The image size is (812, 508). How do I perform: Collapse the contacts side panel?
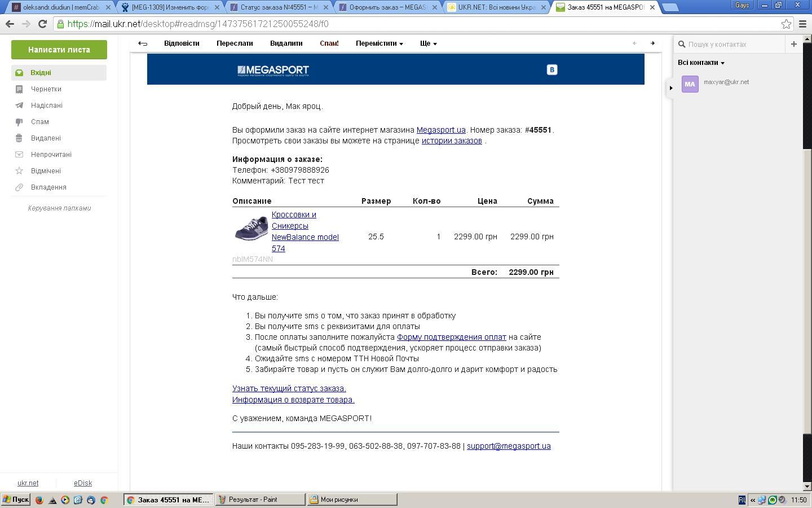coord(670,87)
